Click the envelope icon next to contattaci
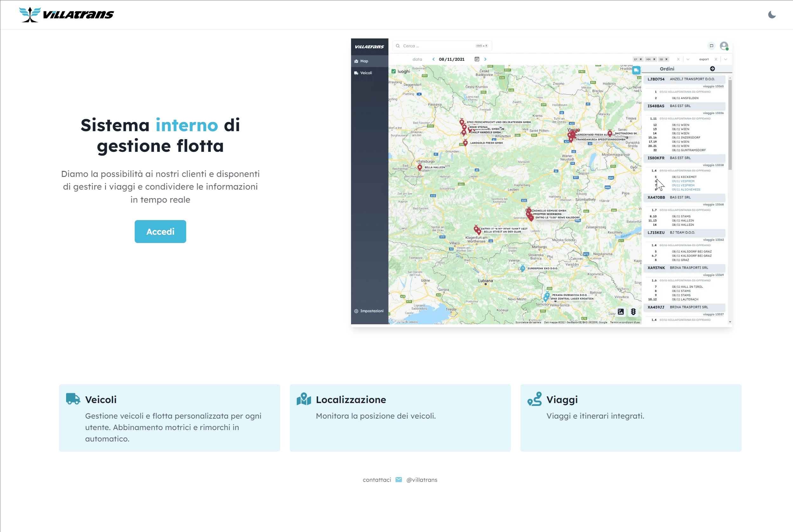Viewport: 793px width, 532px height. click(399, 479)
